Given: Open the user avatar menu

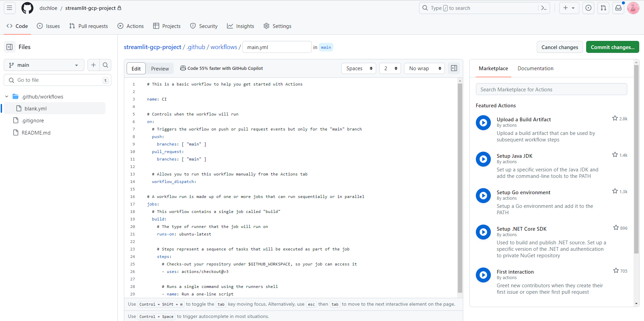Looking at the screenshot, I should click(x=633, y=8).
